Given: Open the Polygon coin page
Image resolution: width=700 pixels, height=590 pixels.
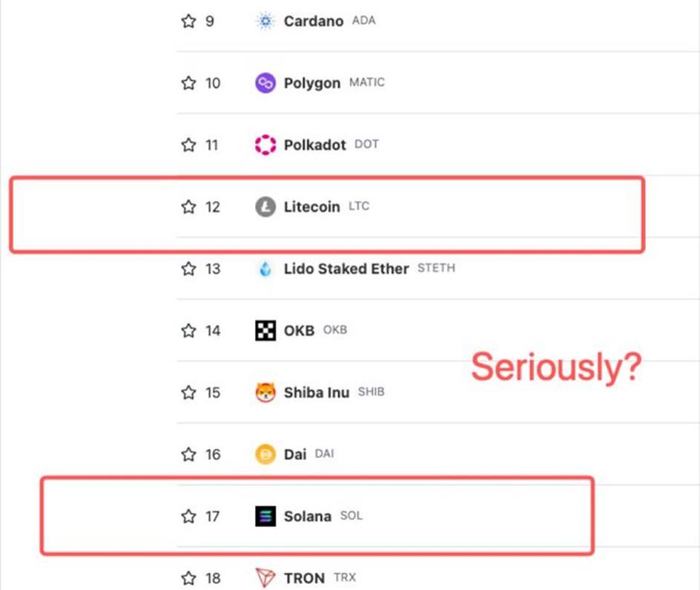Looking at the screenshot, I should 312,84.
